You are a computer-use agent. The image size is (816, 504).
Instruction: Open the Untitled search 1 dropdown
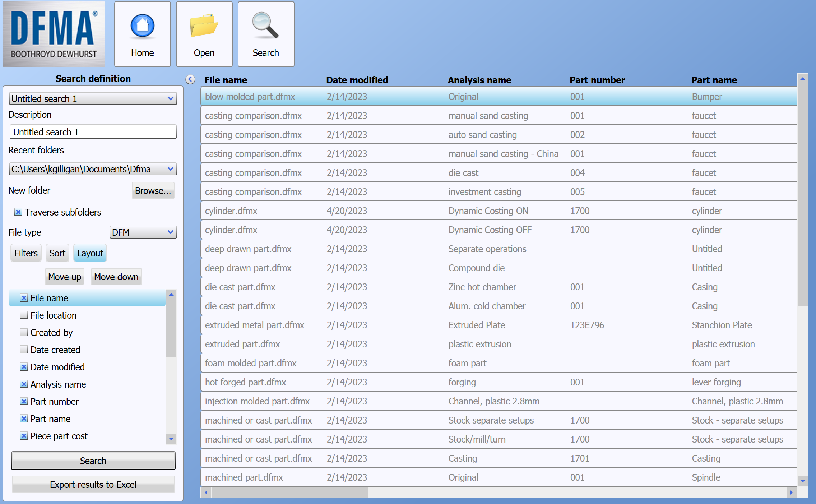click(x=93, y=98)
